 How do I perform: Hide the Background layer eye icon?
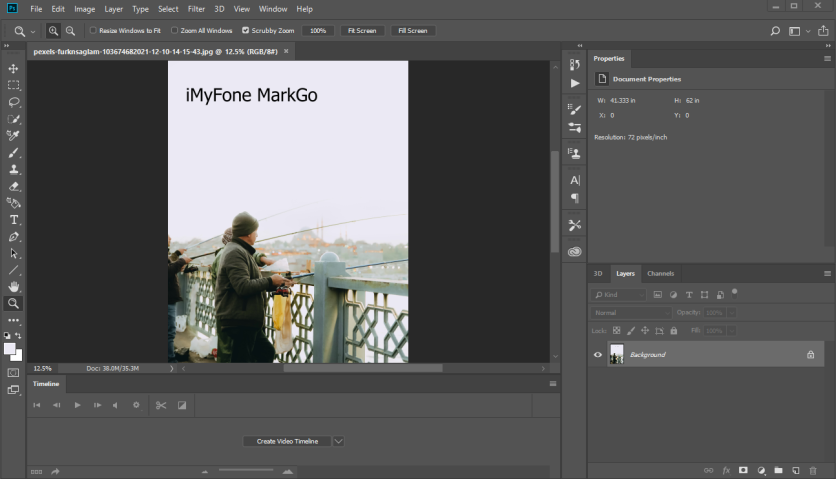click(x=598, y=354)
